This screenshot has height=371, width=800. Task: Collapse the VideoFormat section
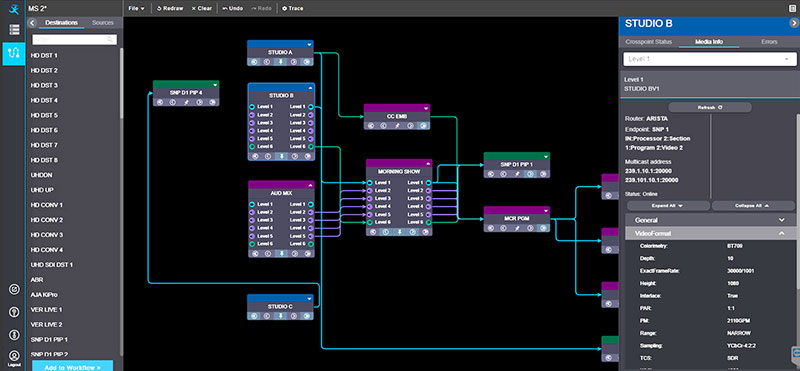point(710,233)
